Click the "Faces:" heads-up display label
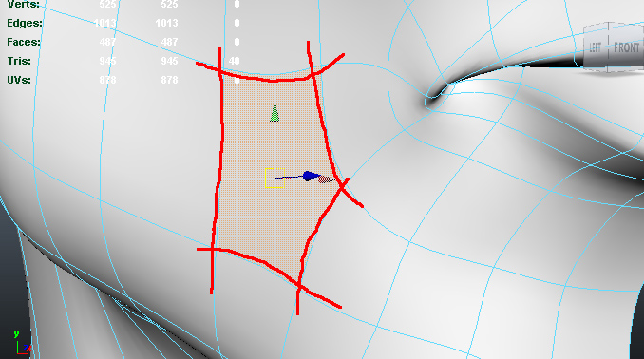 click(x=24, y=42)
